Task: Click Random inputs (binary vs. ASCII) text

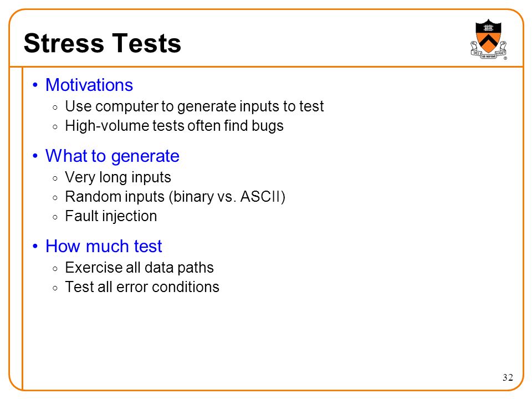Action: tap(175, 197)
